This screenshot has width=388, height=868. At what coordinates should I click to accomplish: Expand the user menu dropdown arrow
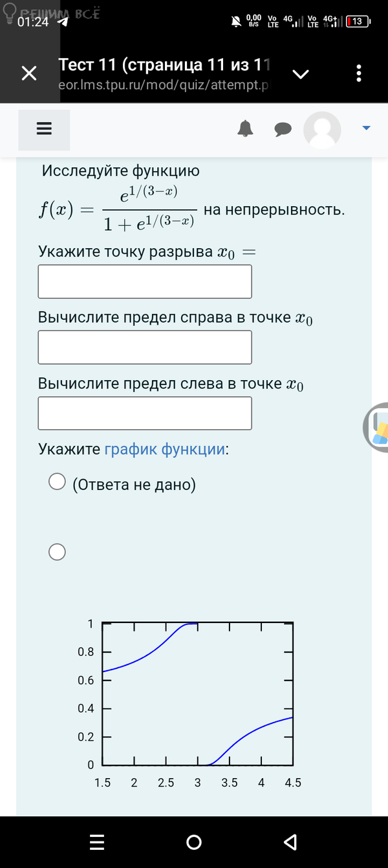coord(366,129)
